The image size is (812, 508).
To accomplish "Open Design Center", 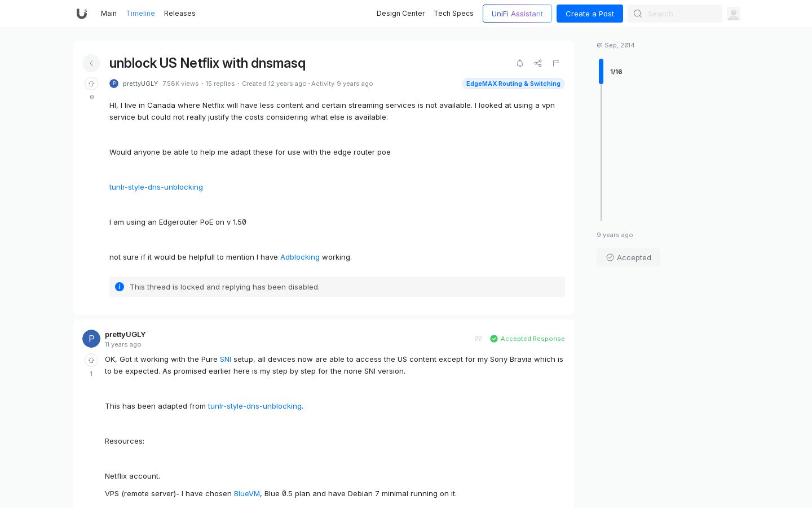I will (x=401, y=14).
